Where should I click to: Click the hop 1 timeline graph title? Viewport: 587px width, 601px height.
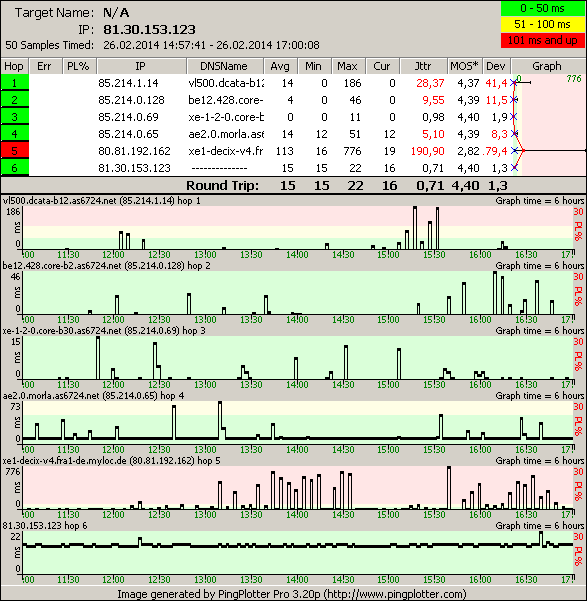click(x=101, y=200)
